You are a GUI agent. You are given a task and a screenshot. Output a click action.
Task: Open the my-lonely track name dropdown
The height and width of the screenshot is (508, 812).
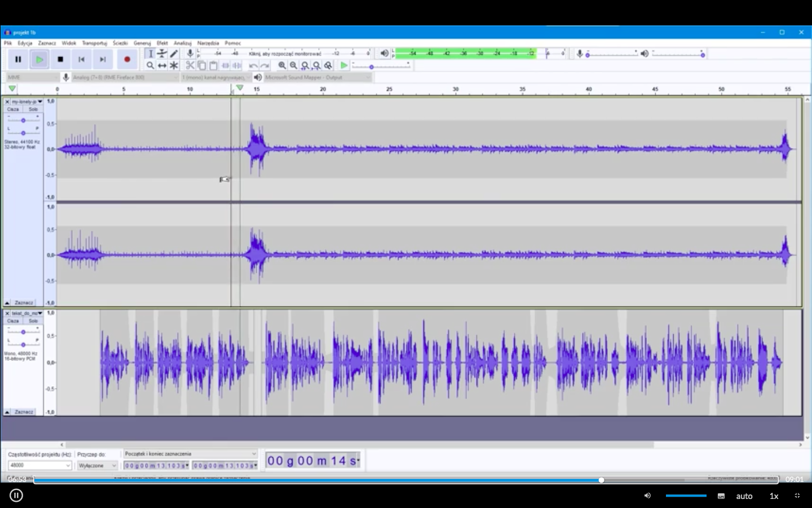27,102
